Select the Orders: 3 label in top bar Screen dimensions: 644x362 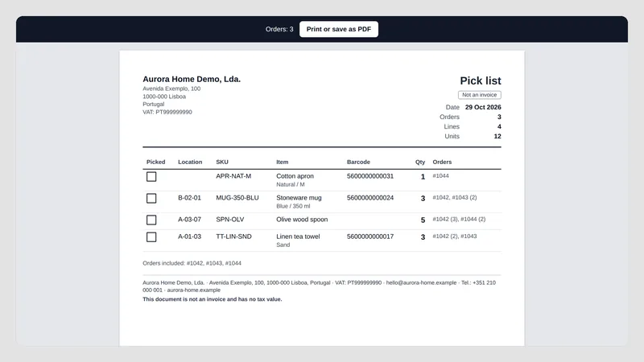pos(279,29)
